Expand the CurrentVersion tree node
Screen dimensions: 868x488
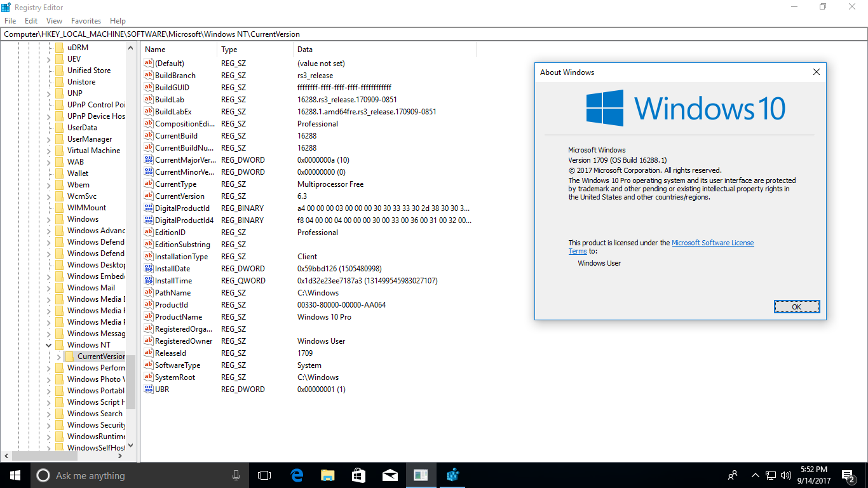(59, 356)
